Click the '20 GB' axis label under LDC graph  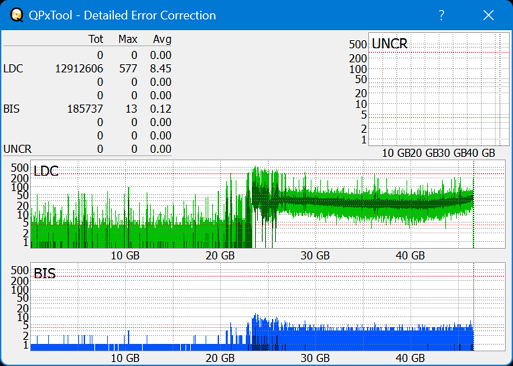pos(220,256)
